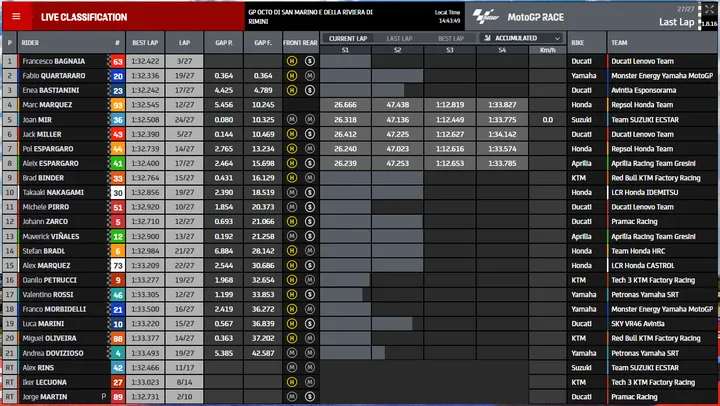
Task: Click the MotoGP logo
Action: [485, 17]
